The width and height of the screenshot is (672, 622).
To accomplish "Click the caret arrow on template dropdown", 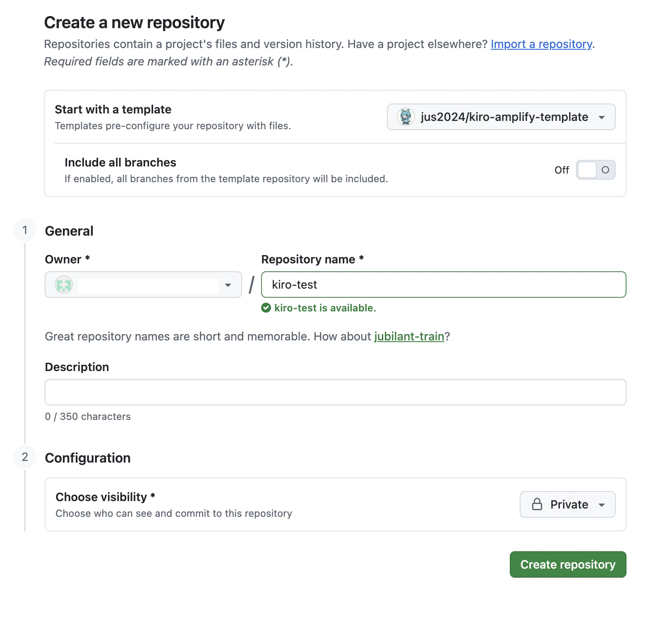I will pos(602,117).
